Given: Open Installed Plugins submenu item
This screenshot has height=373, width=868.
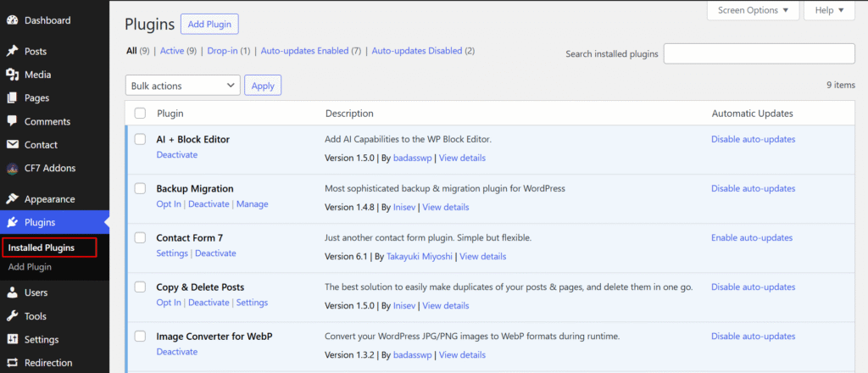Looking at the screenshot, I should [x=42, y=248].
